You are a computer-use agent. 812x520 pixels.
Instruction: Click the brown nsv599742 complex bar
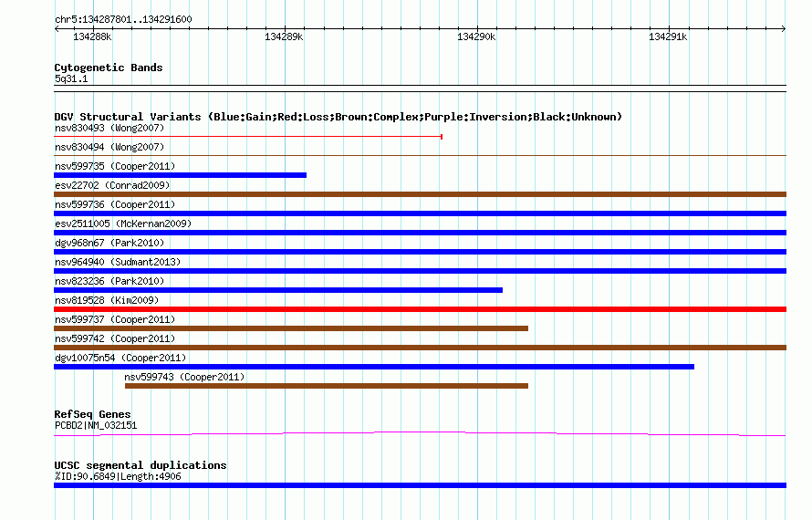[420, 348]
